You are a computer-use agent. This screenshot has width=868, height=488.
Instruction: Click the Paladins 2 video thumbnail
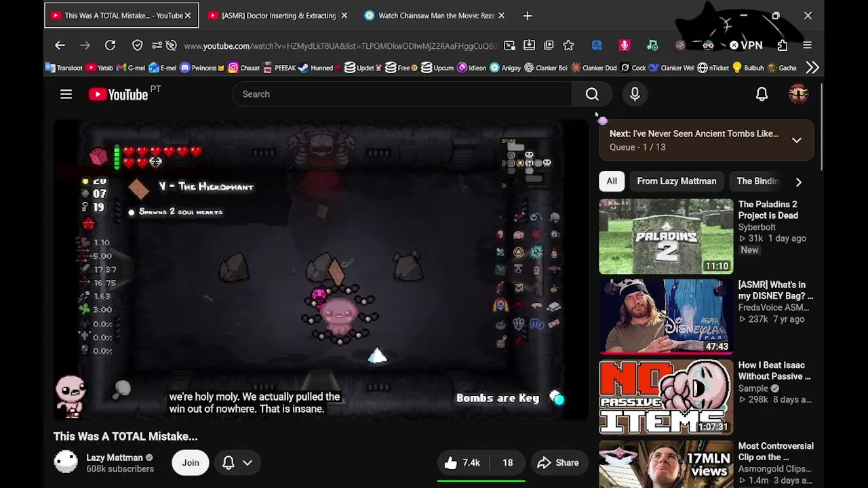tap(666, 237)
